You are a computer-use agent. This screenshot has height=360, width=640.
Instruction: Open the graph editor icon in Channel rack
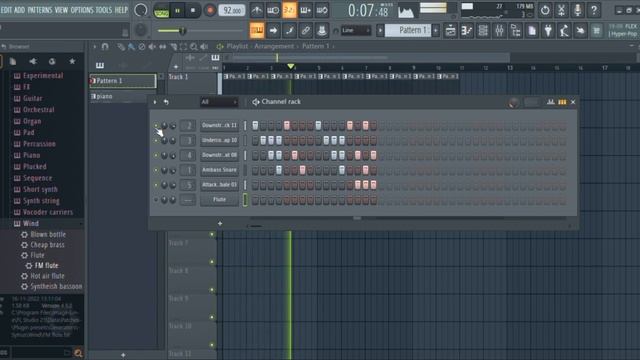[551, 102]
